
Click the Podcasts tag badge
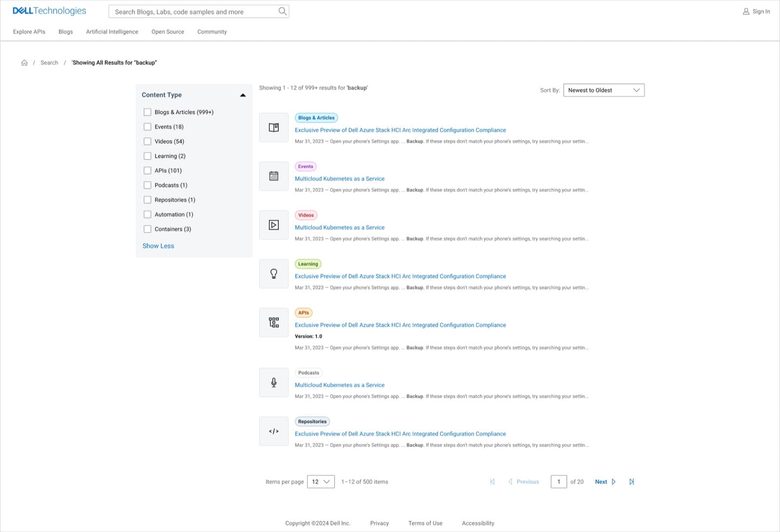coord(309,373)
